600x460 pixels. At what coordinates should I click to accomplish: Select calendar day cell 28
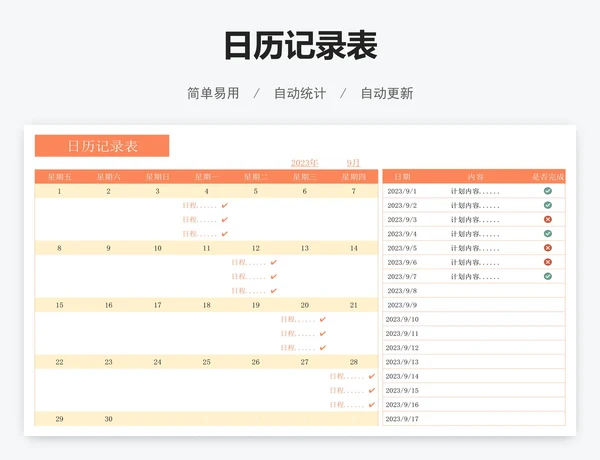tap(354, 362)
